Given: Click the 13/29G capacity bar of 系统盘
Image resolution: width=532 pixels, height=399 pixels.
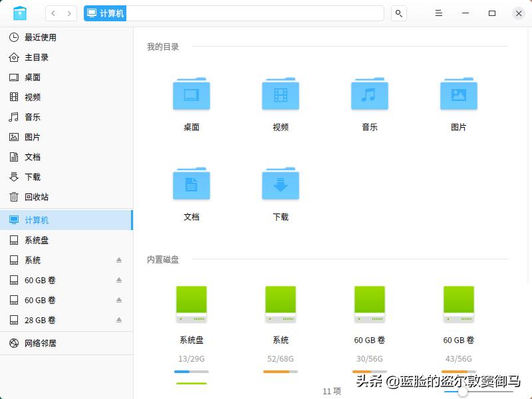Looking at the screenshot, I should point(191,372).
